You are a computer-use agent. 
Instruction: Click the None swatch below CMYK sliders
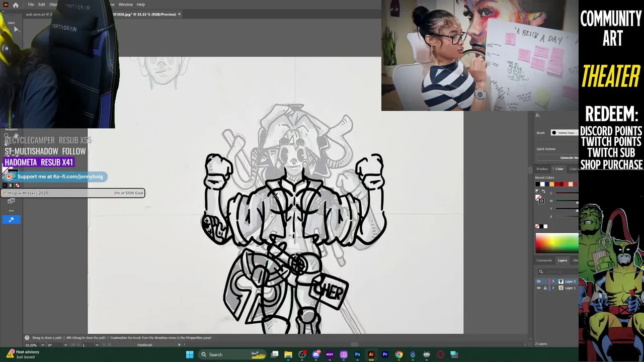click(x=537, y=227)
